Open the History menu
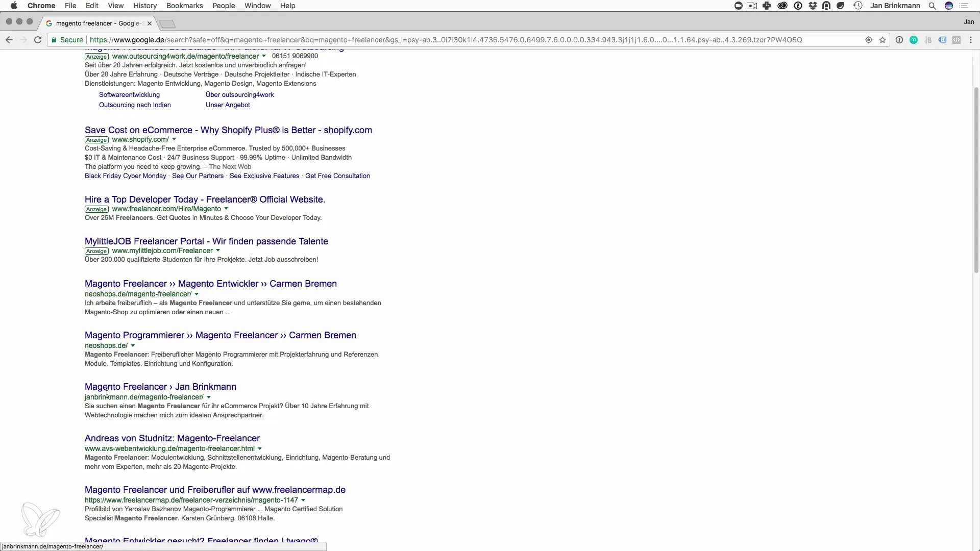Image resolution: width=980 pixels, height=551 pixels. 145,6
